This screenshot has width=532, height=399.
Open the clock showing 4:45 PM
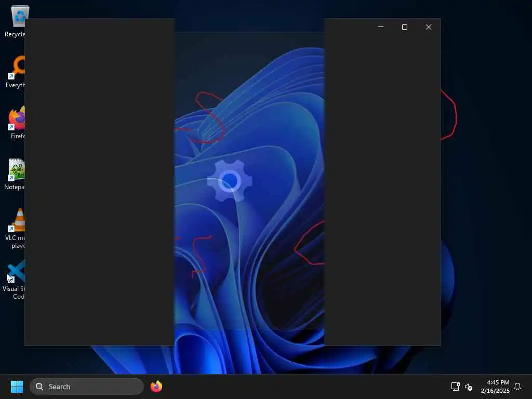(495, 387)
